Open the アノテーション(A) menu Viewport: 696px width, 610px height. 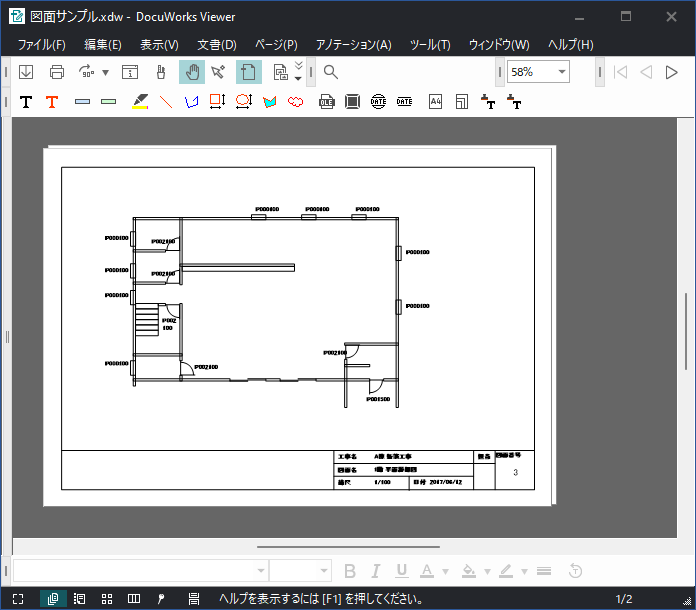(354, 45)
